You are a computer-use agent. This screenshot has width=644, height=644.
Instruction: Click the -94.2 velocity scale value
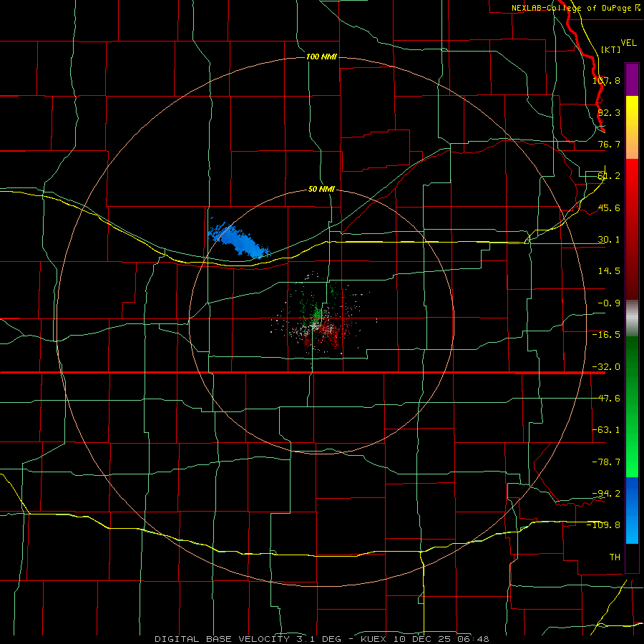[606, 493]
